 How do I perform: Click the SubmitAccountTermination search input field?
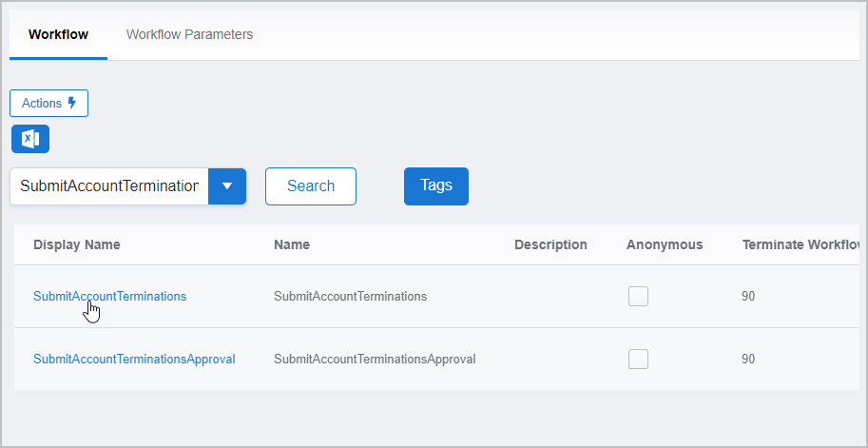pyautogui.click(x=109, y=186)
